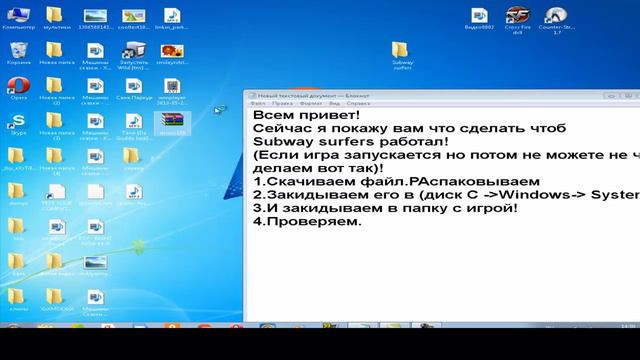Open the Tiesto mp3 file beside WinRAR archive
Screen dimensions: 640x360
tap(133, 126)
